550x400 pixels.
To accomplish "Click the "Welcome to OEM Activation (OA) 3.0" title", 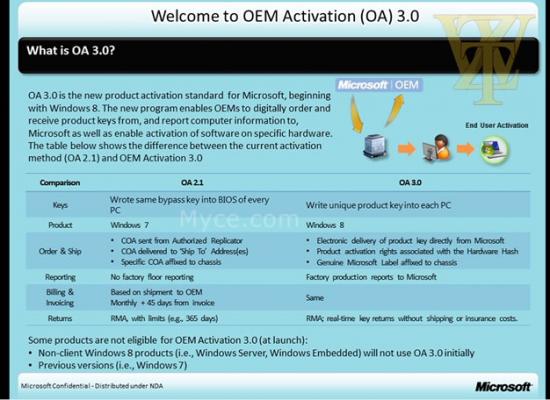I will (x=285, y=16).
